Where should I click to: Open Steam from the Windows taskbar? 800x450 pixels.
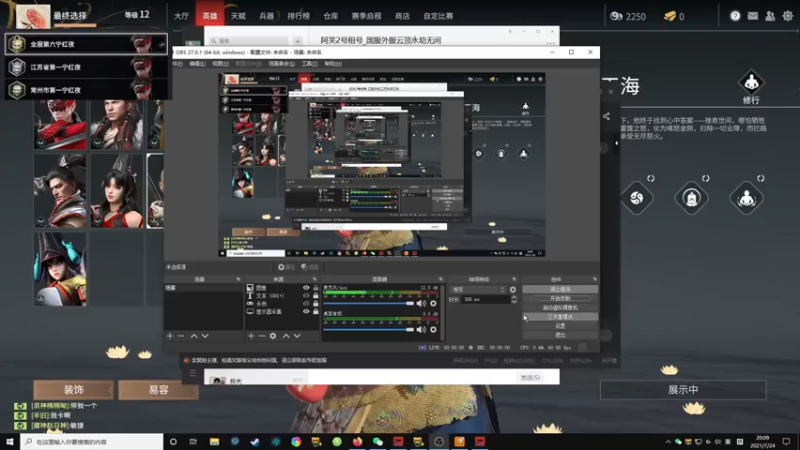255,441
